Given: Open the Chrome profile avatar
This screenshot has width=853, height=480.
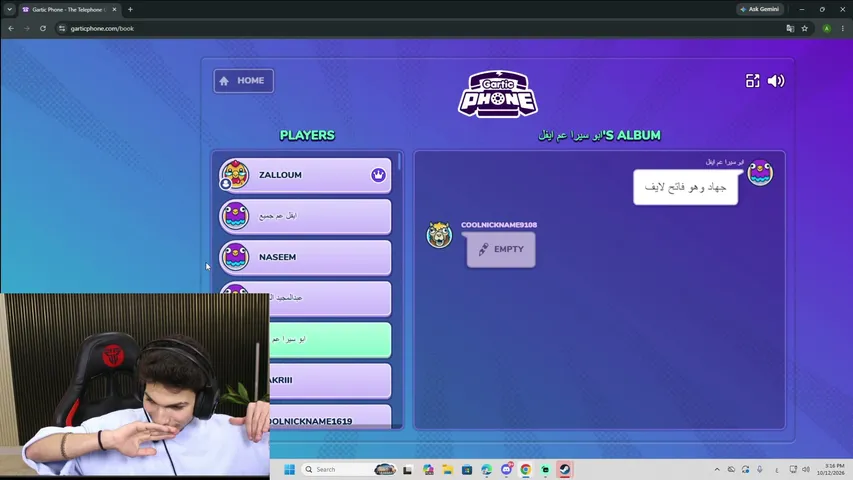Looking at the screenshot, I should pyautogui.click(x=827, y=28).
